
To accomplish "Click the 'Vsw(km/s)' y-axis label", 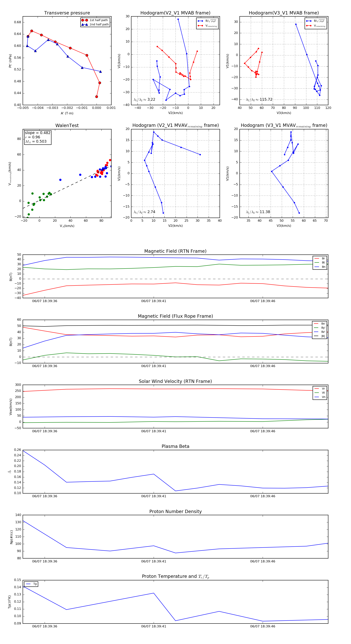I will coord(11,407).
